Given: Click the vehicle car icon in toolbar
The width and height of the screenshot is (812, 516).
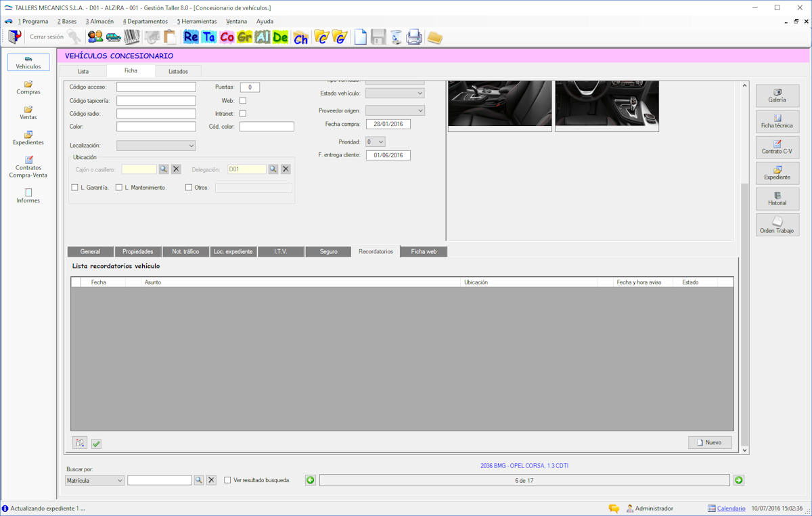Looking at the screenshot, I should tap(114, 37).
